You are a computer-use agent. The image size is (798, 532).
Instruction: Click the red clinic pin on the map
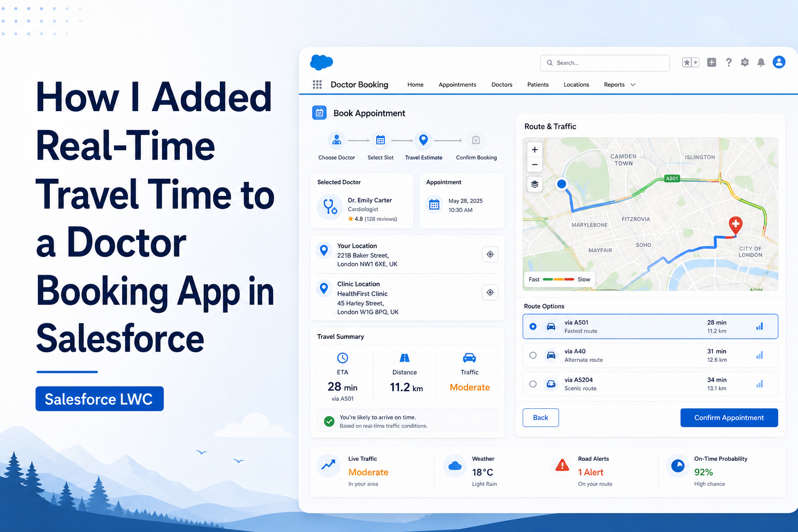click(x=736, y=225)
